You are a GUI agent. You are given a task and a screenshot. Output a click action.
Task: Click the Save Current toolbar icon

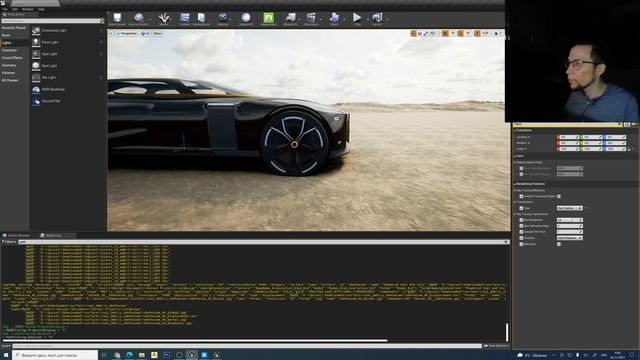[117, 18]
